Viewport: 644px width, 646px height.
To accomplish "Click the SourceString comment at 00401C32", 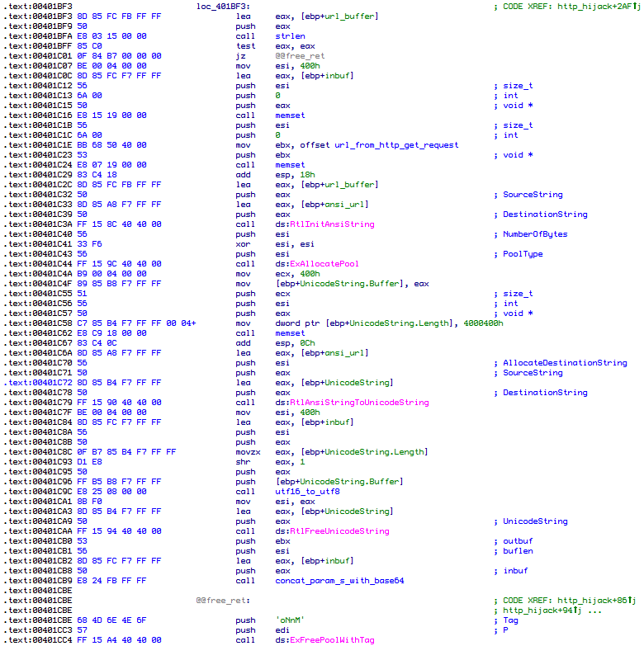I will tap(533, 195).
